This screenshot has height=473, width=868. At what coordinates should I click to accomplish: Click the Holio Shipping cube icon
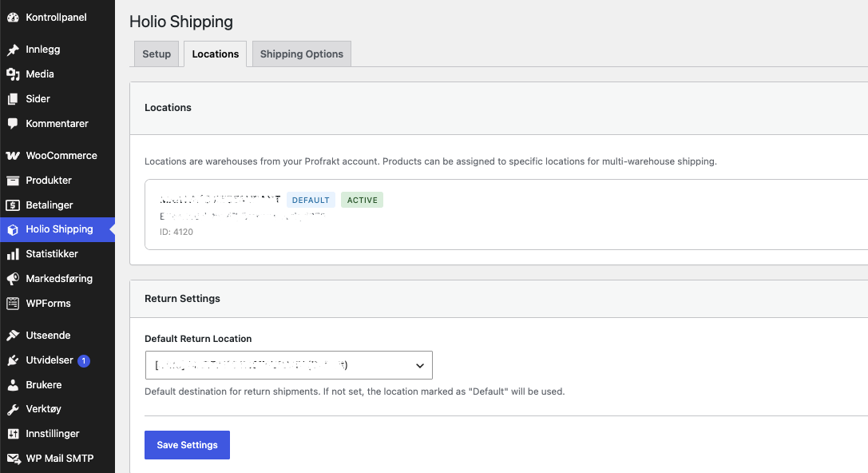(x=13, y=229)
